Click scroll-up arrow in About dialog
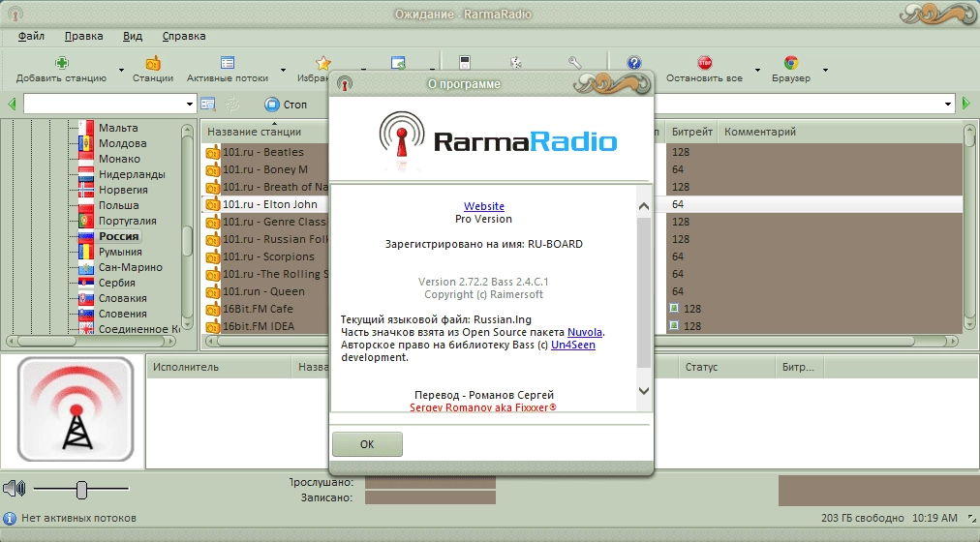Screen dimensions: 980x542 [x=644, y=206]
